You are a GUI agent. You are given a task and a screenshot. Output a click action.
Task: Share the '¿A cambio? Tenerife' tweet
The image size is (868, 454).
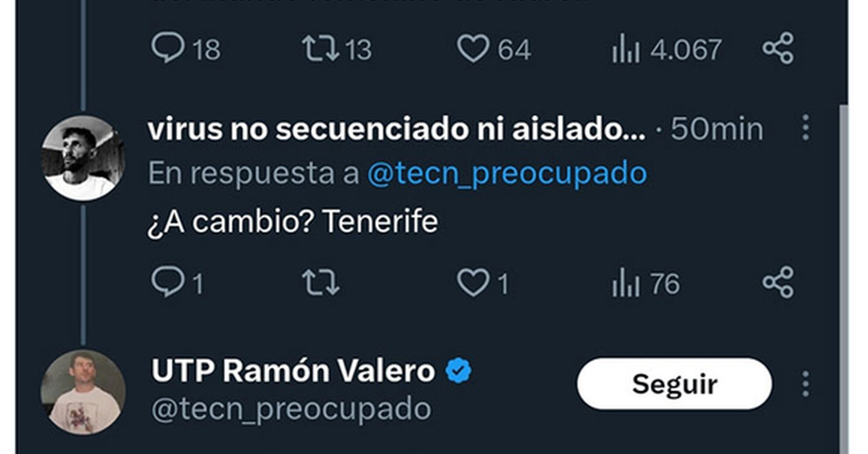778,282
